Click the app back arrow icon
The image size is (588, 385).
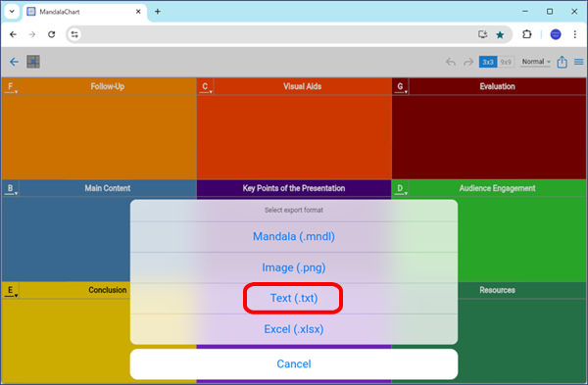click(x=14, y=62)
